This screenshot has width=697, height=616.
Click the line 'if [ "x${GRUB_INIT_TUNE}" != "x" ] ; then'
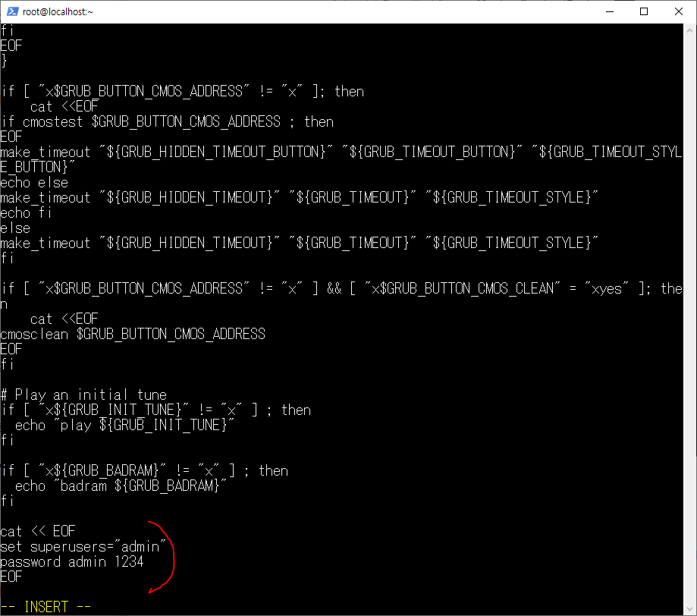pyautogui.click(x=155, y=410)
